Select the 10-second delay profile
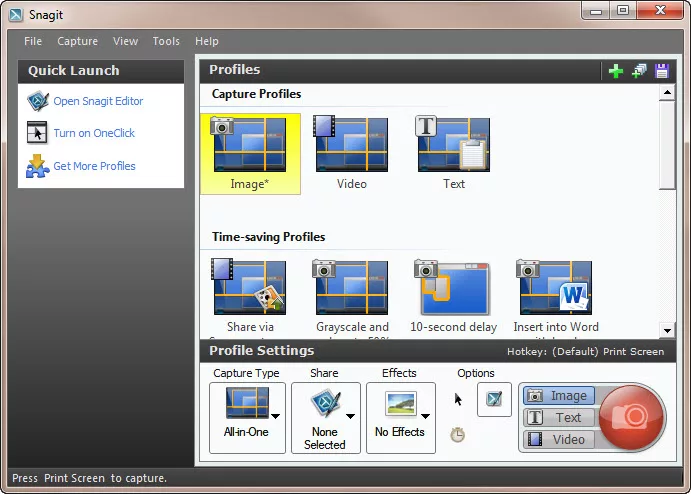The image size is (691, 494). (x=454, y=297)
